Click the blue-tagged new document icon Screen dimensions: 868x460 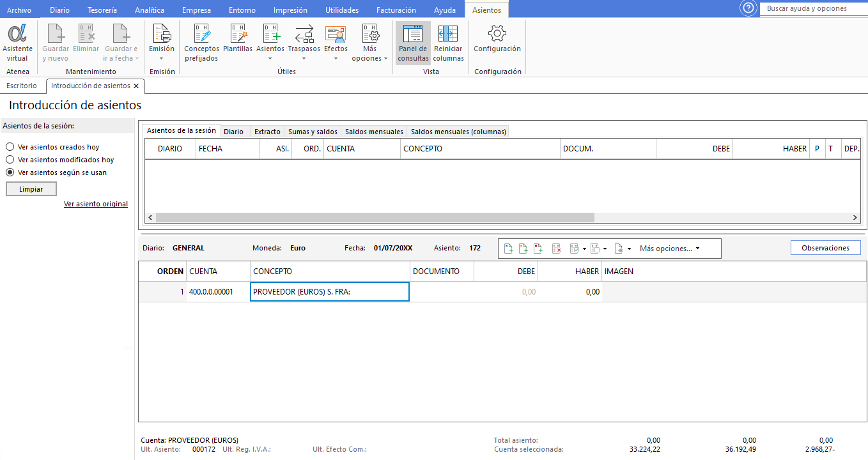click(x=509, y=249)
